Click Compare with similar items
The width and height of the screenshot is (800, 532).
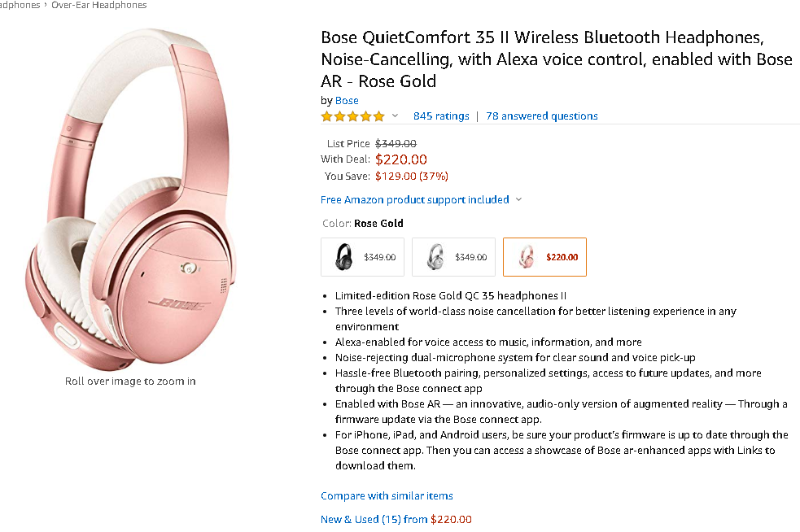387,496
